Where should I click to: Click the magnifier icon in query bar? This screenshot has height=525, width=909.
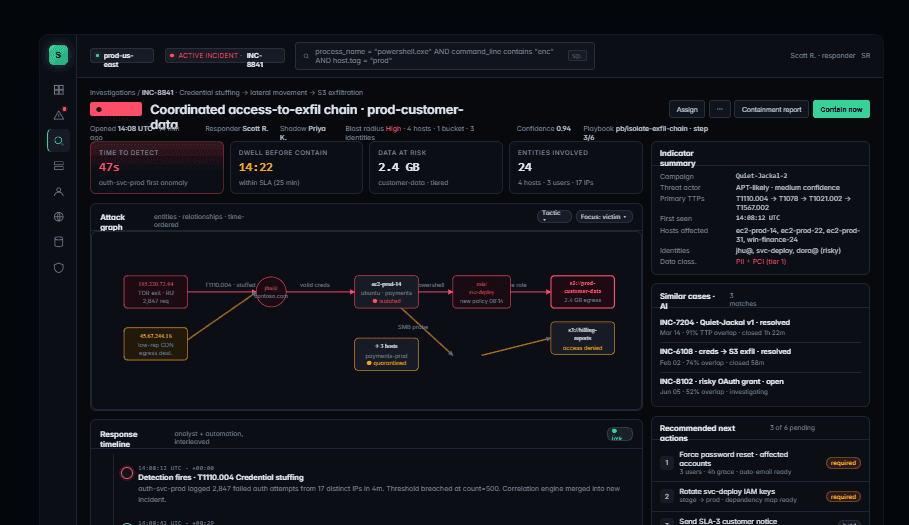coord(306,56)
